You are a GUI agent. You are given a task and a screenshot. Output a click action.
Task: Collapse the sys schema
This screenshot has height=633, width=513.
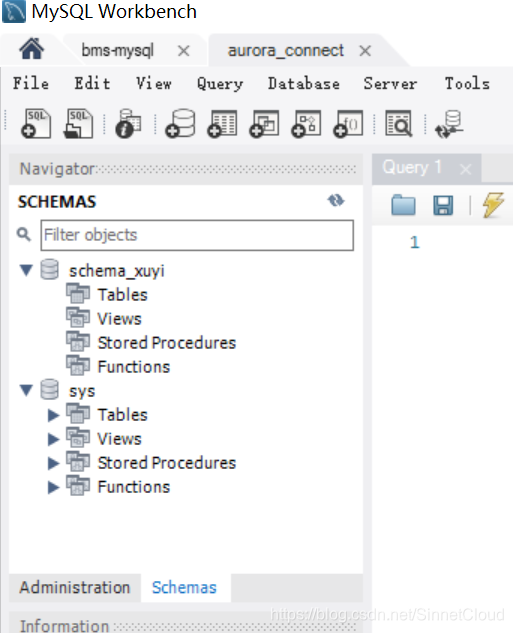click(26, 390)
